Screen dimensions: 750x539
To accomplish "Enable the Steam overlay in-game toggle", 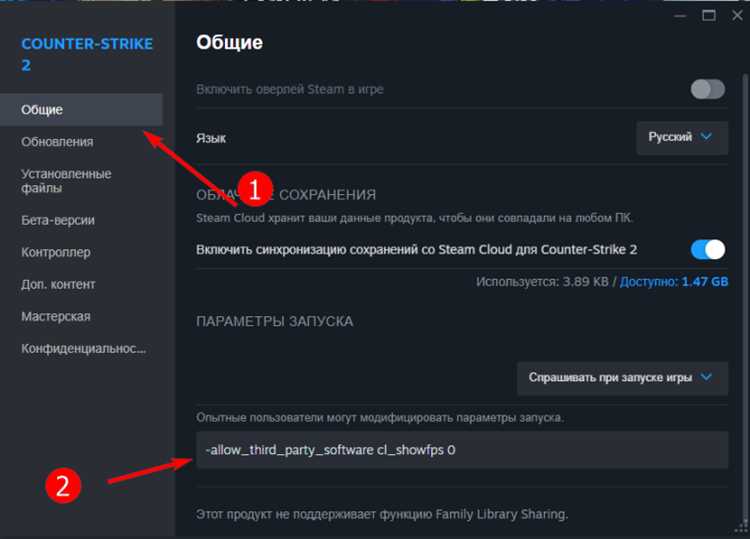I will [x=707, y=89].
